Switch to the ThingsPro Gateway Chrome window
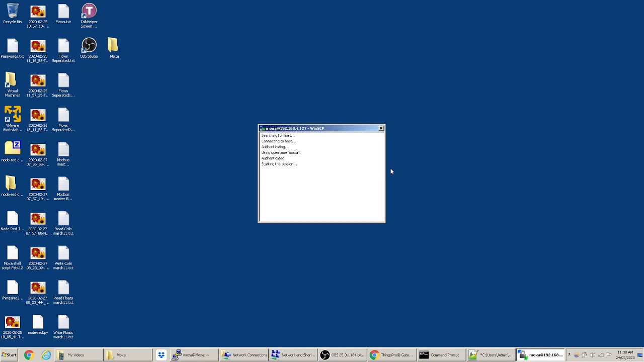644x362 pixels. click(x=392, y=355)
